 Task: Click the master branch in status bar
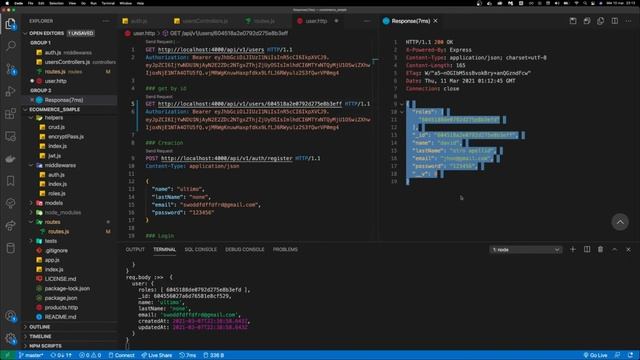[x=31, y=355]
